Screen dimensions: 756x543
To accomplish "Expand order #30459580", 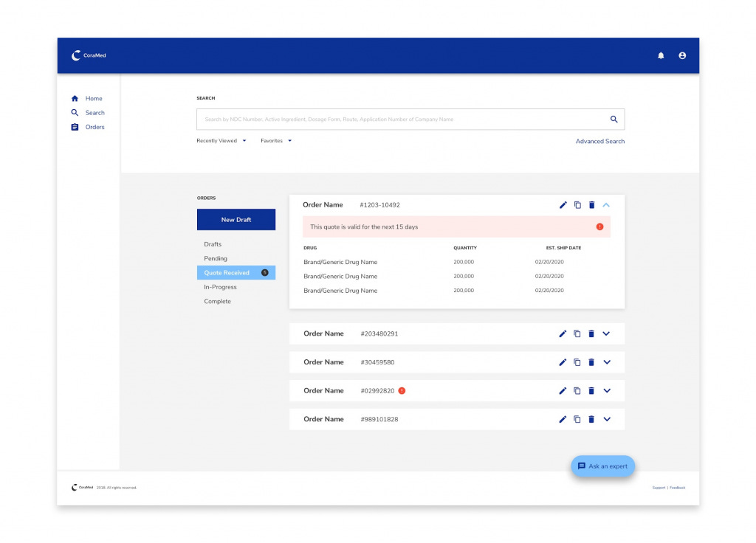I will (607, 362).
